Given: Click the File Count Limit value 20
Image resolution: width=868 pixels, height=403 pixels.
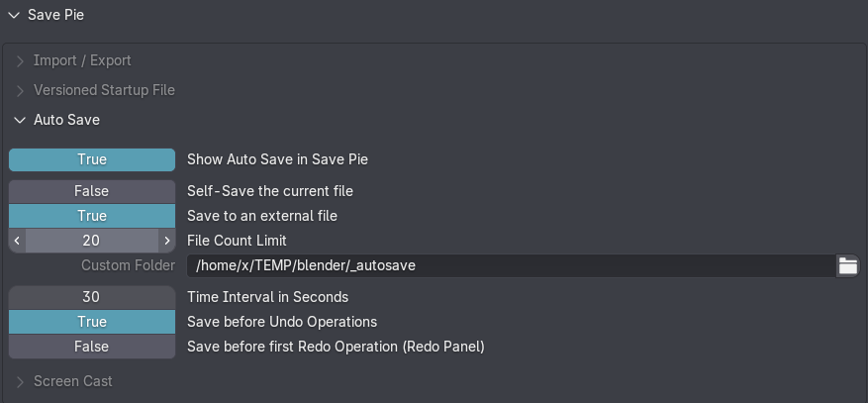Looking at the screenshot, I should [x=92, y=241].
